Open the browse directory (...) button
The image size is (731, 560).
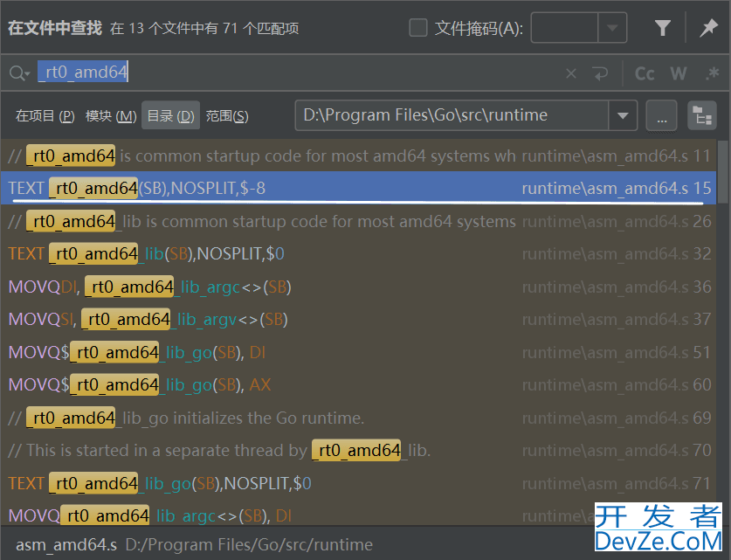coord(661,115)
